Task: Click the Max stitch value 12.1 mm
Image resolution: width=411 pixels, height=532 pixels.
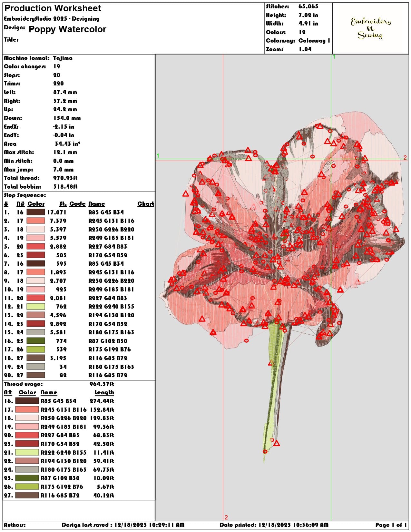Action: click(65, 152)
